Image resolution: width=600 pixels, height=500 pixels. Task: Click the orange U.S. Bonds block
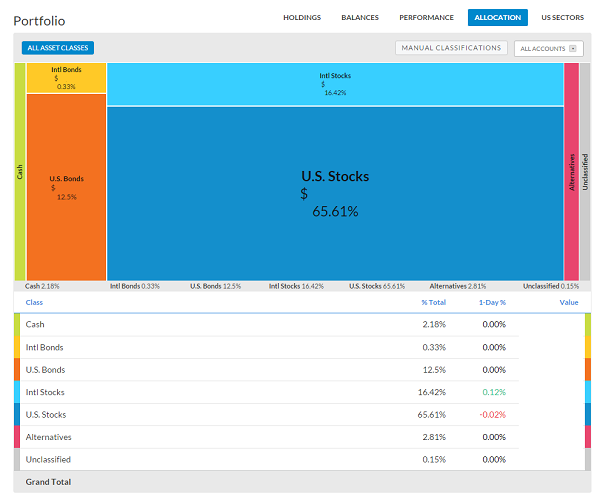pos(66,186)
